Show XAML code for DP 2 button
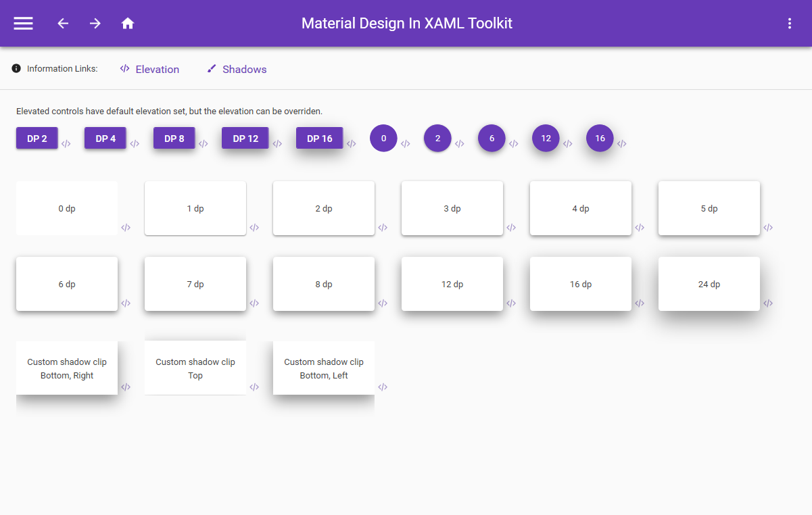This screenshot has height=515, width=812. (66, 144)
